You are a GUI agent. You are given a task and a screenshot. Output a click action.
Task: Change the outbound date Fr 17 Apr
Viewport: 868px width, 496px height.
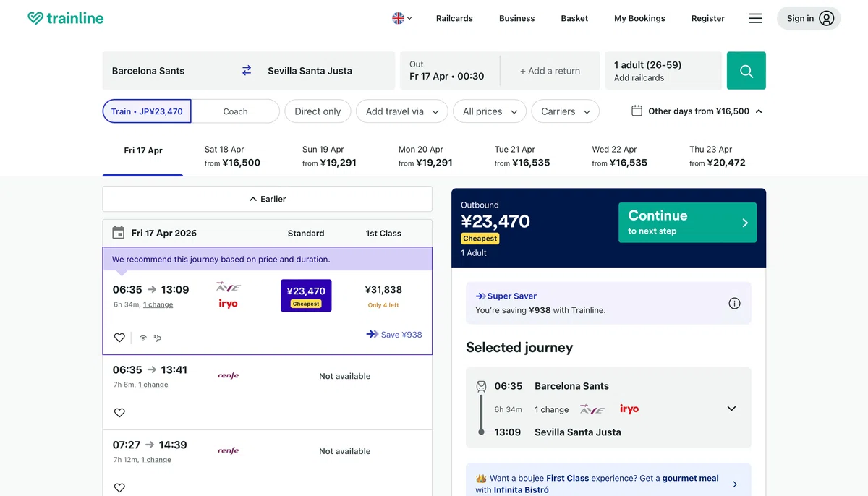coord(449,70)
